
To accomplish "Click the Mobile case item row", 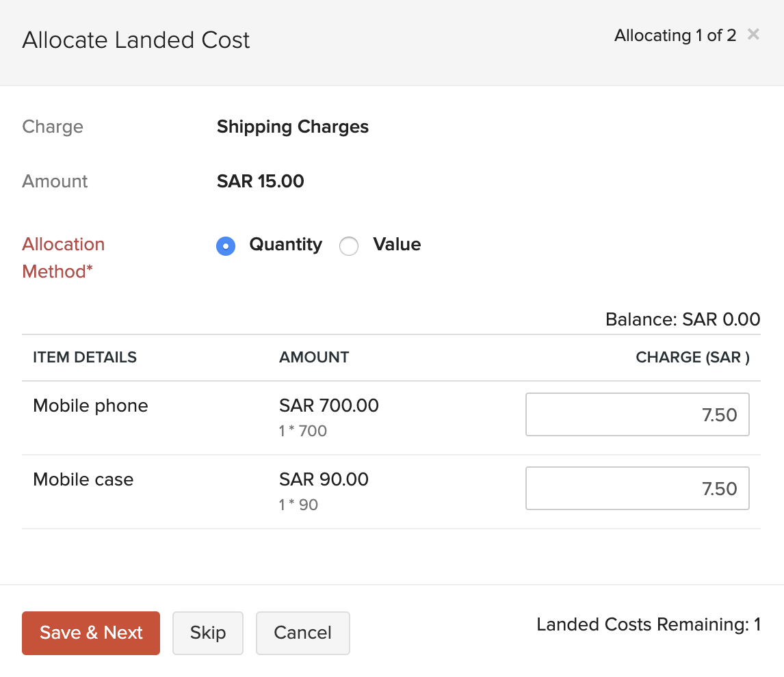I will (83, 479).
